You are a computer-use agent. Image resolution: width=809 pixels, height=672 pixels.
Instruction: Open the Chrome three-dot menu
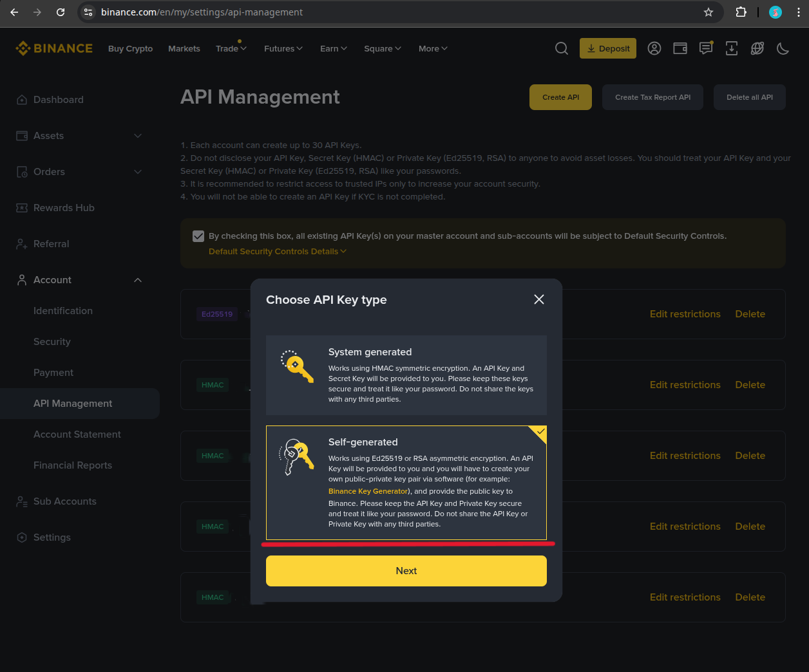[x=799, y=12]
